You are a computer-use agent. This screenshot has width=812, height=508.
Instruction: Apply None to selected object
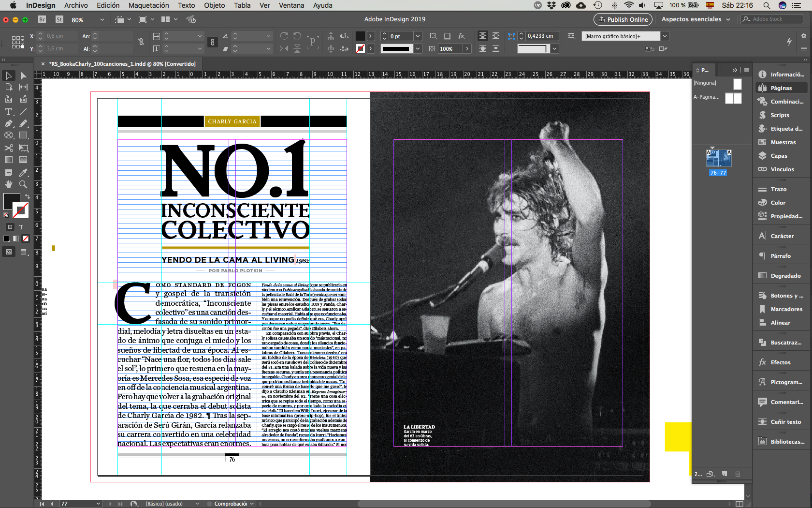coord(26,239)
